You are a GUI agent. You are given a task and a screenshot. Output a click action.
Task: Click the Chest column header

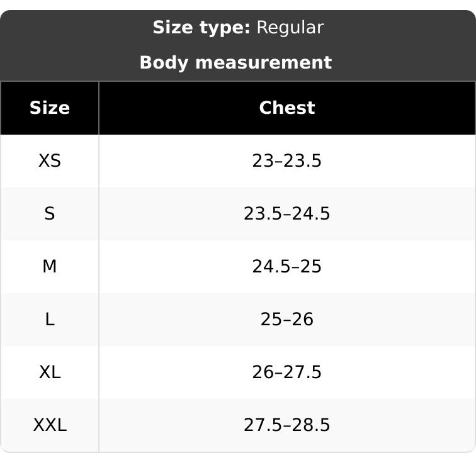coord(287,108)
